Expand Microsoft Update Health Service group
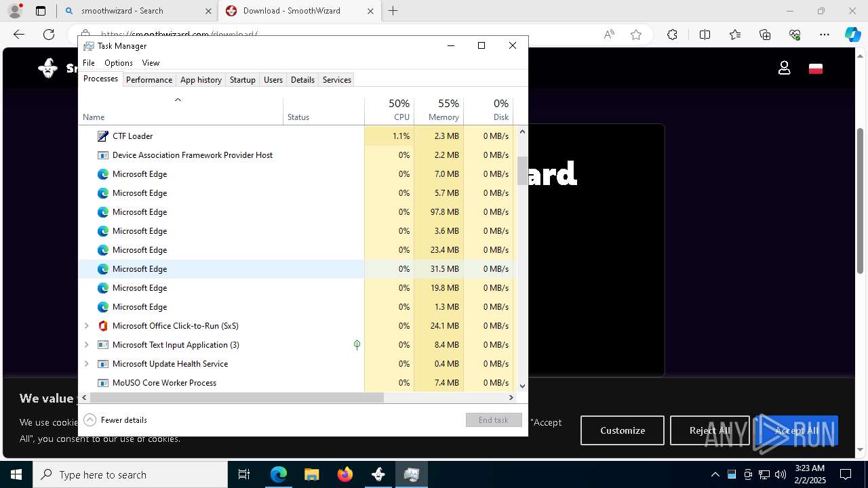Screen dimensions: 868x488 (x=86, y=364)
